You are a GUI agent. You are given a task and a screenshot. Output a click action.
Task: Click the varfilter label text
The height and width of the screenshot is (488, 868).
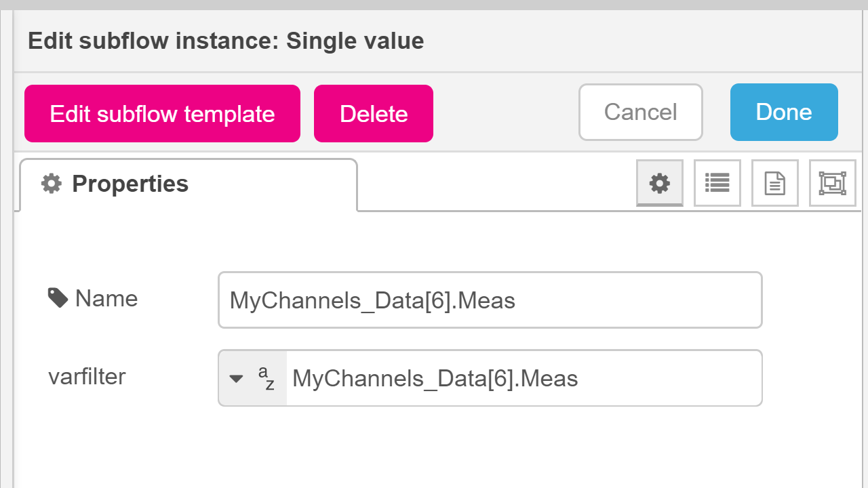point(87,377)
